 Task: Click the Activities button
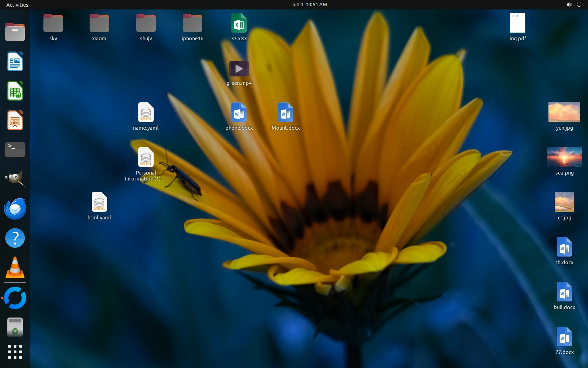pos(17,5)
